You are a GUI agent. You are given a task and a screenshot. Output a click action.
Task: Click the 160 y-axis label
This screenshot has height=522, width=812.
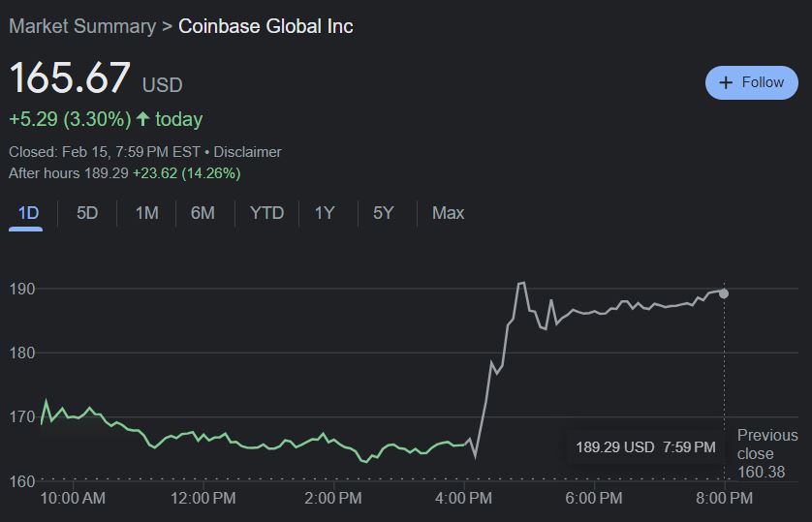(22, 481)
